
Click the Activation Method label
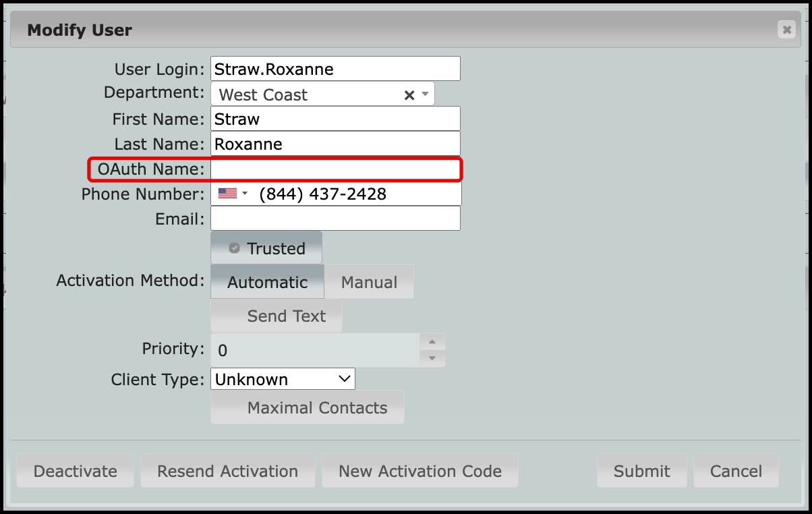[130, 280]
